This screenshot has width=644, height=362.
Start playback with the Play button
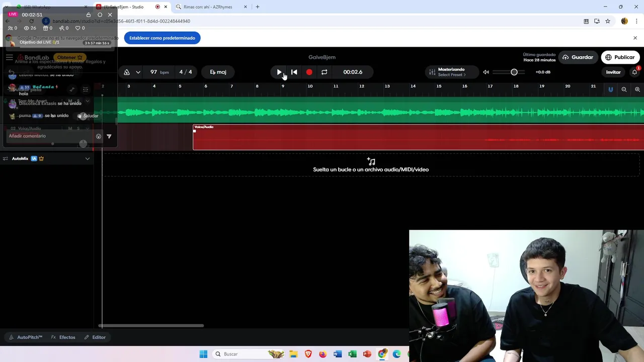pos(279,72)
